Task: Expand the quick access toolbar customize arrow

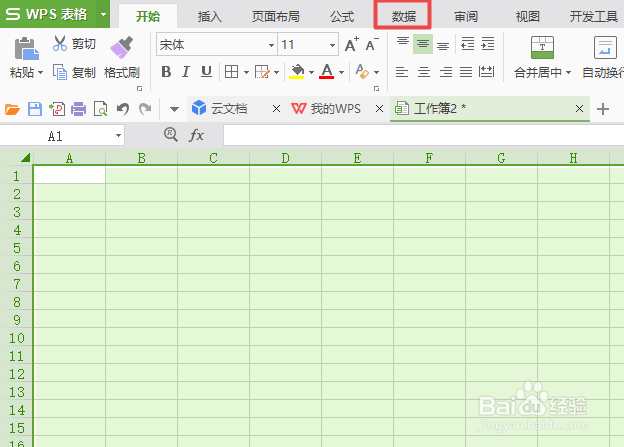Action: pos(174,109)
